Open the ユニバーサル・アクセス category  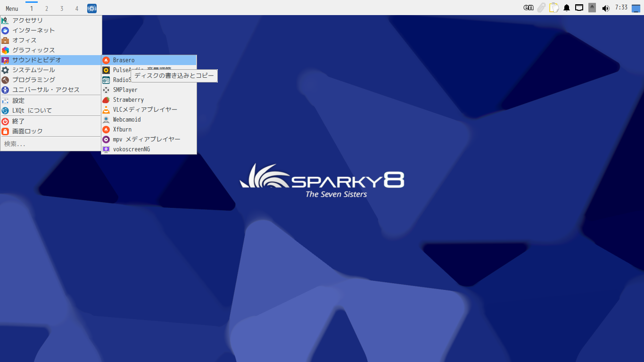tap(51, 90)
